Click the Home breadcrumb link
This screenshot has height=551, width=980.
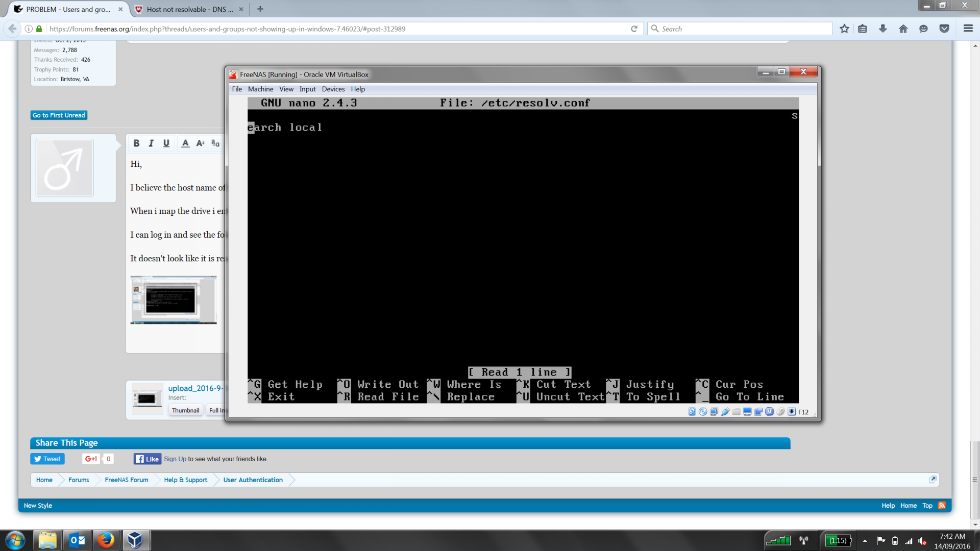pos(44,480)
